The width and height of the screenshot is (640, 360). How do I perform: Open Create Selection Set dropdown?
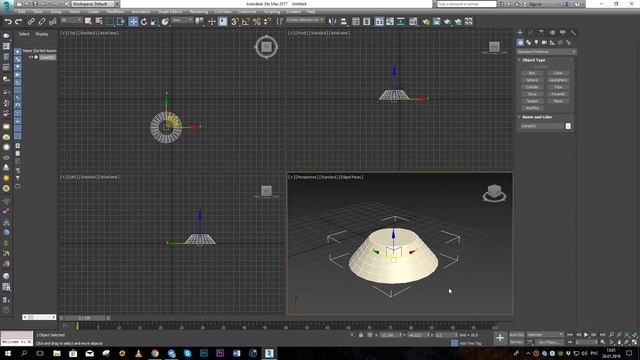click(x=305, y=20)
